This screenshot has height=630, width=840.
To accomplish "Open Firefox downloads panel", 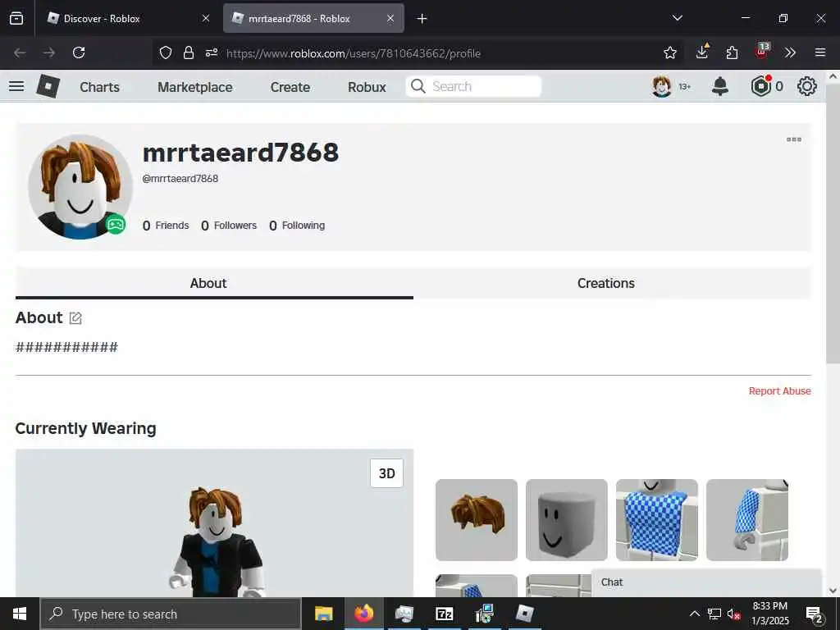I will [702, 52].
